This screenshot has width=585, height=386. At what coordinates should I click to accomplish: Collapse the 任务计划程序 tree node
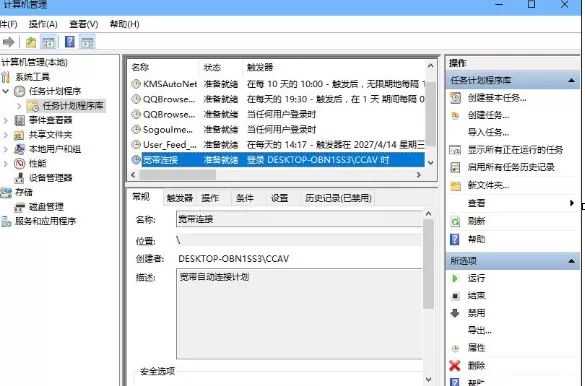point(6,91)
